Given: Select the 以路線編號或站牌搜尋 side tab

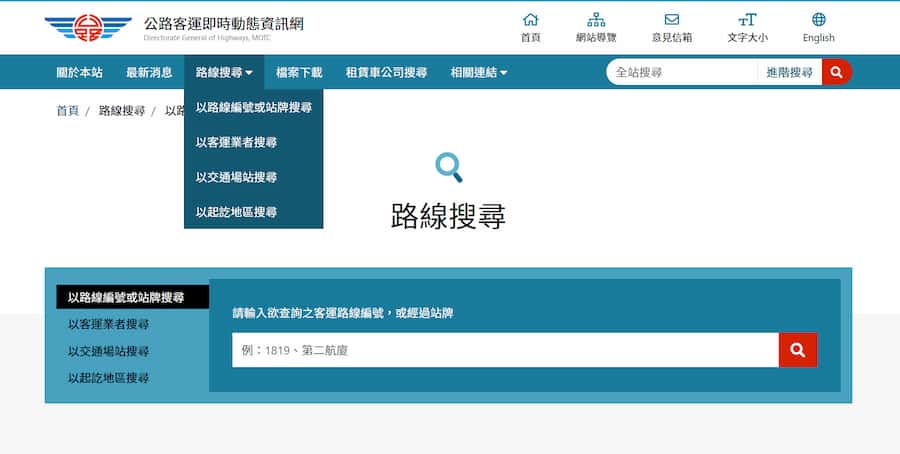Looking at the screenshot, I should (x=133, y=297).
